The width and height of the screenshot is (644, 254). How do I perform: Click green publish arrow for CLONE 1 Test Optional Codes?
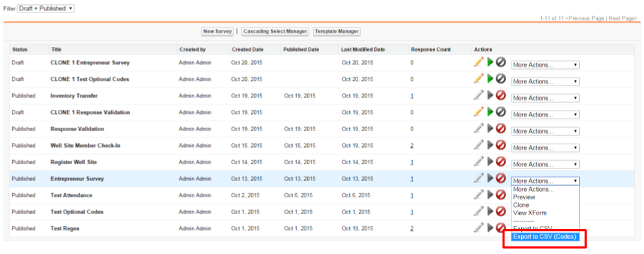pos(490,79)
